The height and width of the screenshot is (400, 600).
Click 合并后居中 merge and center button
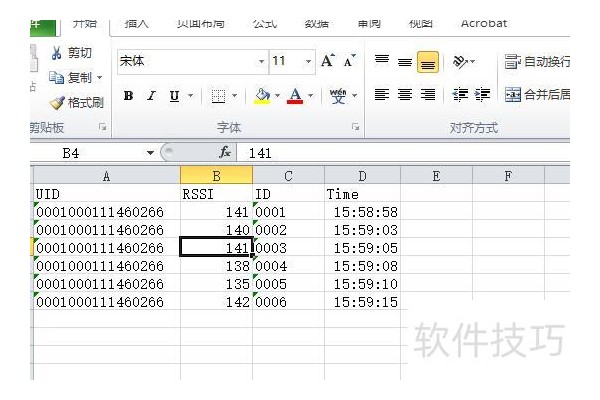[537, 94]
